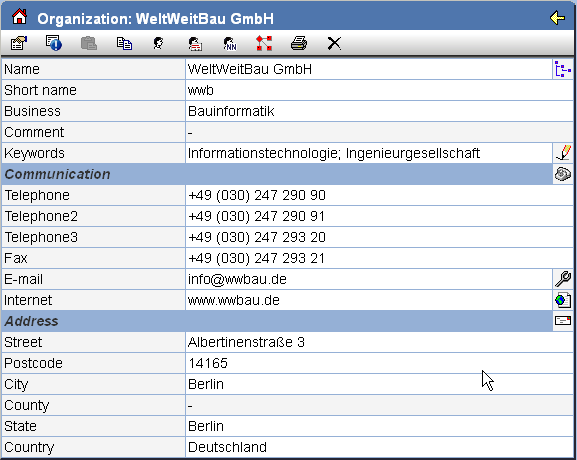This screenshot has width=577, height=460.
Task: Click the telephone icon in Communication header
Action: (563, 174)
